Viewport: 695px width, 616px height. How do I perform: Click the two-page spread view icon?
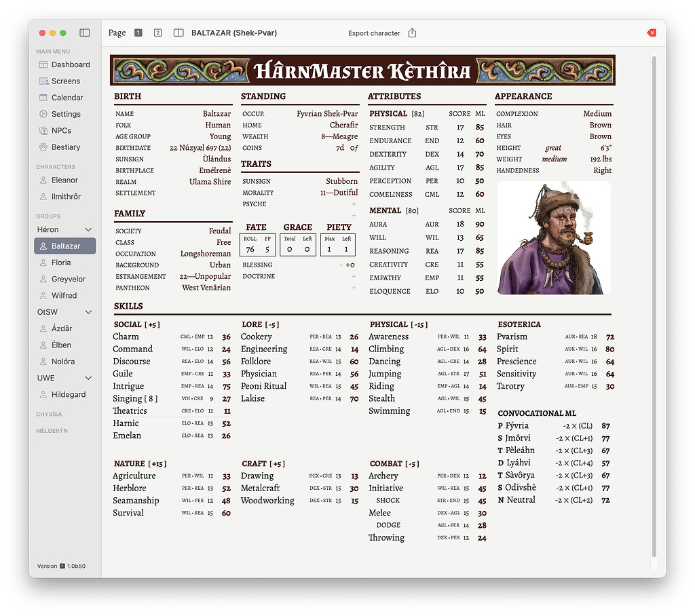click(x=178, y=32)
